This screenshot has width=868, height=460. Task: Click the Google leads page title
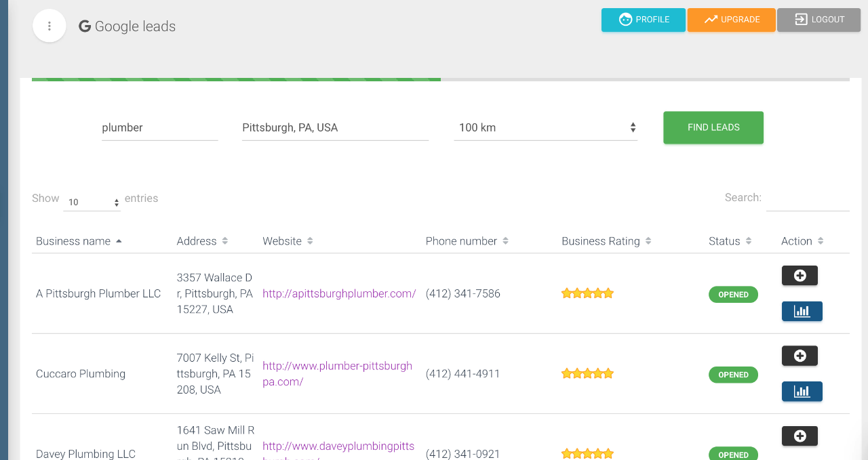point(127,26)
